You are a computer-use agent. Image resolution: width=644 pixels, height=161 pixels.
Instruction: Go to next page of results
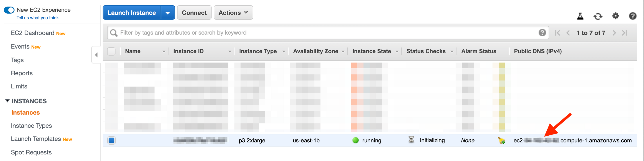point(614,33)
